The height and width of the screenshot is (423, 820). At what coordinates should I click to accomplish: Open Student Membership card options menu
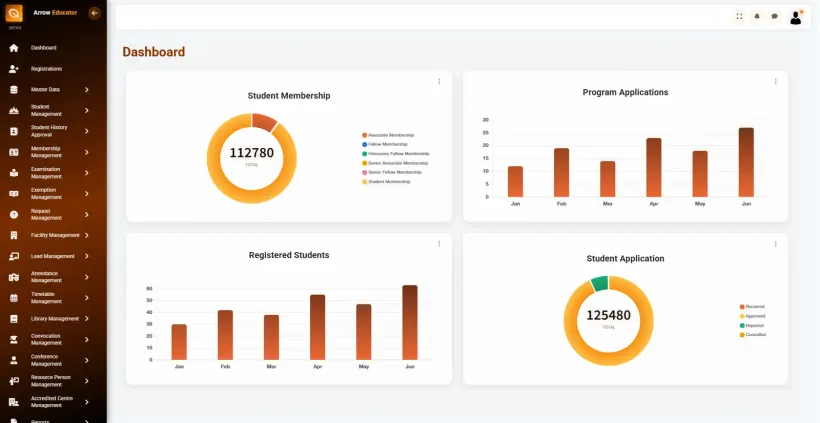pyautogui.click(x=439, y=82)
